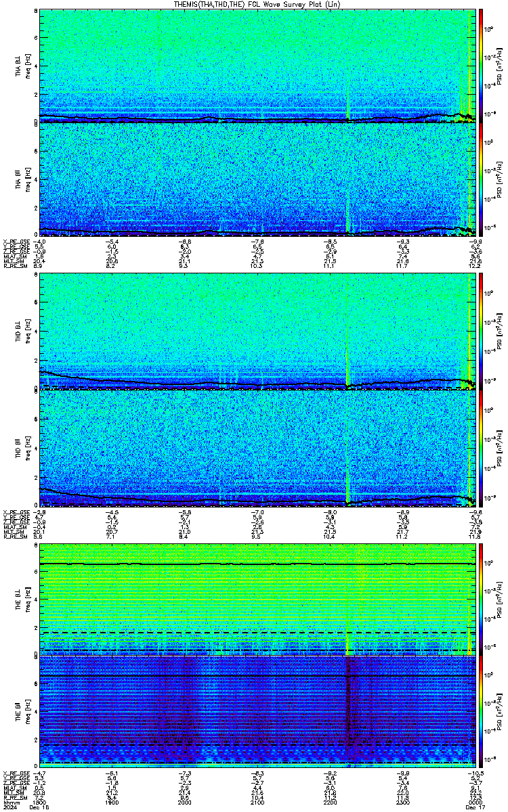Click the PSD color bar of the THE B-parallel panel
The image size is (508, 812).
(481, 711)
